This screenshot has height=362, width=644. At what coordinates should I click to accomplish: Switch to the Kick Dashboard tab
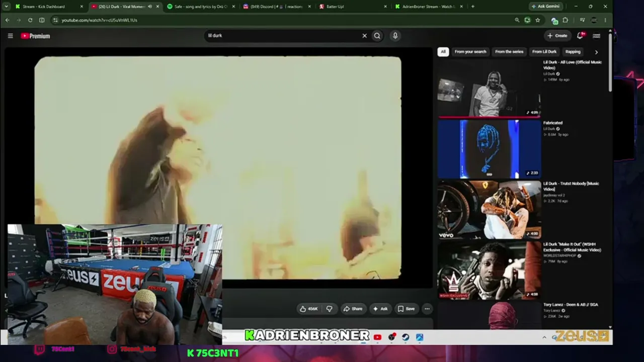[49, 7]
